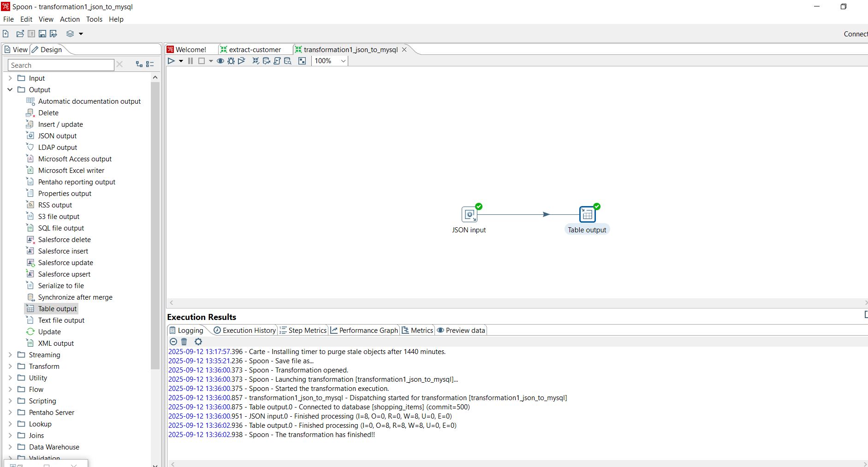
Task: Show error lines in the log
Action: click(173, 342)
